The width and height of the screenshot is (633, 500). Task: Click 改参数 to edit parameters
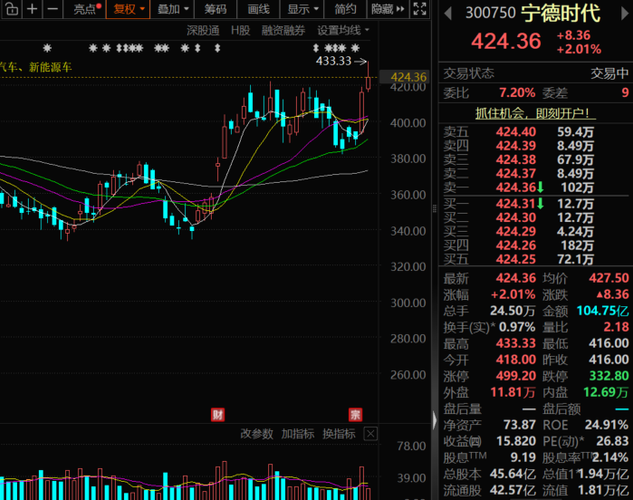257,434
